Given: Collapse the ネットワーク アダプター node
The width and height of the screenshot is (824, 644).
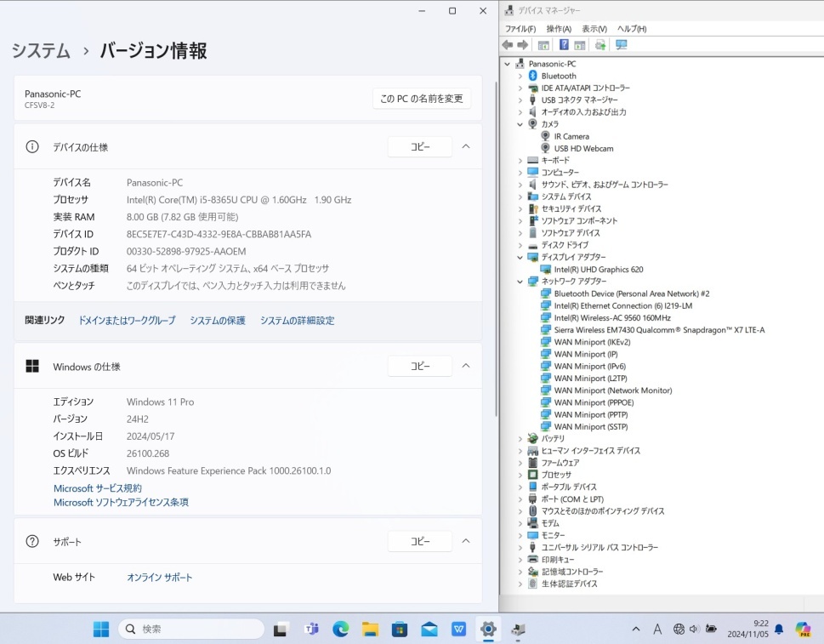Looking at the screenshot, I should (520, 282).
